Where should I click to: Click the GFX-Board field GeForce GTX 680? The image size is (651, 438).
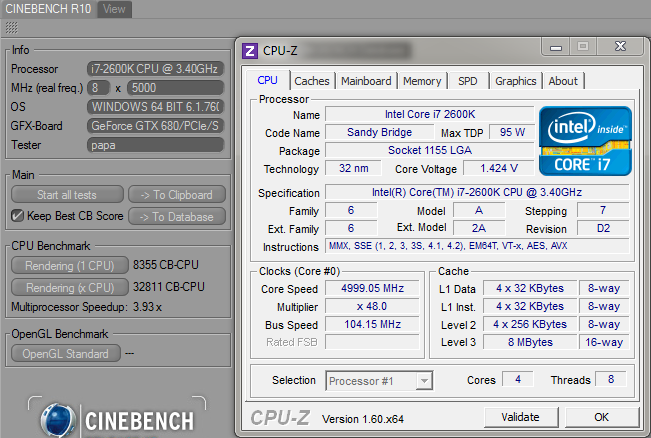(155, 126)
